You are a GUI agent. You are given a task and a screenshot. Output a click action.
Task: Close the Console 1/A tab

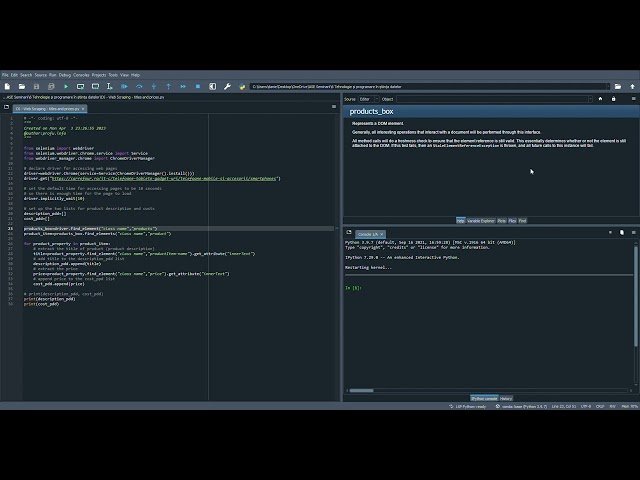click(382, 234)
